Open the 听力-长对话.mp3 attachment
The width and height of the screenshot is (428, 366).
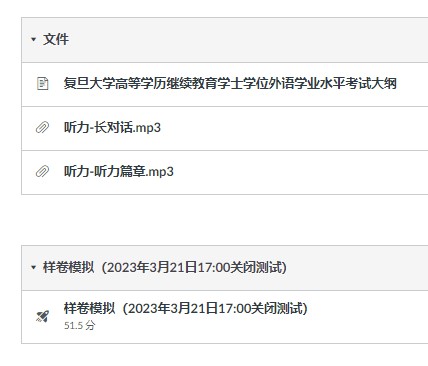point(112,127)
